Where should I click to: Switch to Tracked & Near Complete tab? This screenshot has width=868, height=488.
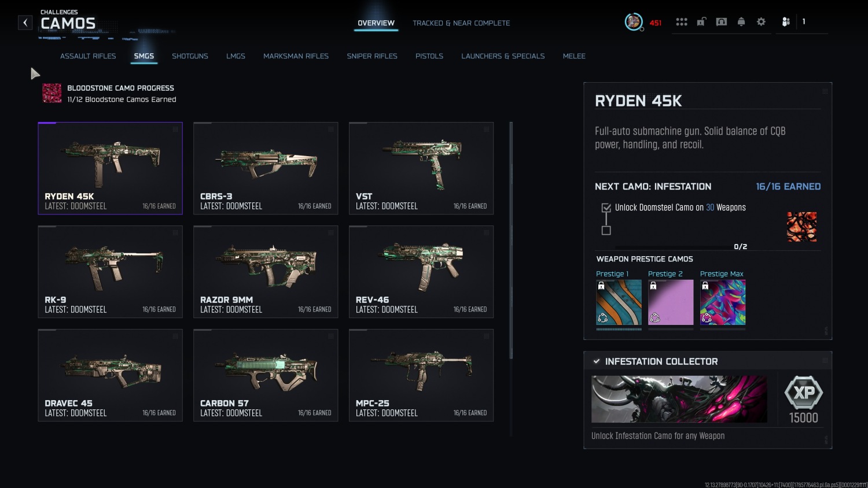pyautogui.click(x=461, y=23)
